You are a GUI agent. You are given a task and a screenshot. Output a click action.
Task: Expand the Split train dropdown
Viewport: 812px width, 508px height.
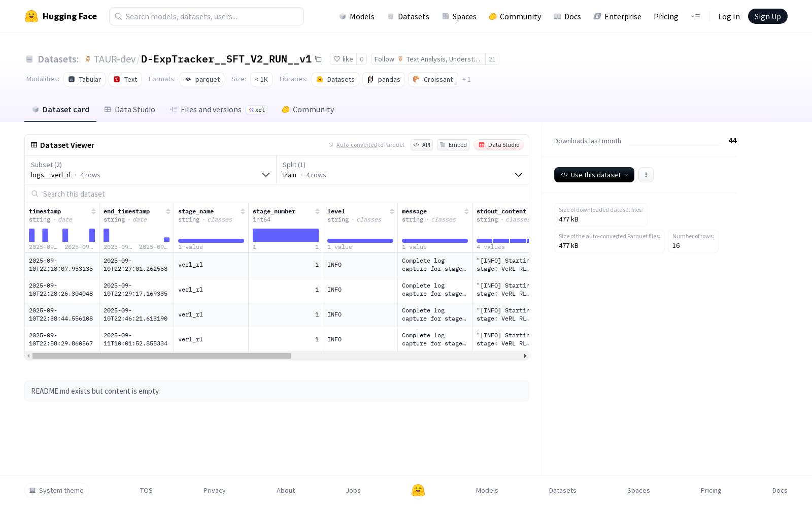[402, 170]
